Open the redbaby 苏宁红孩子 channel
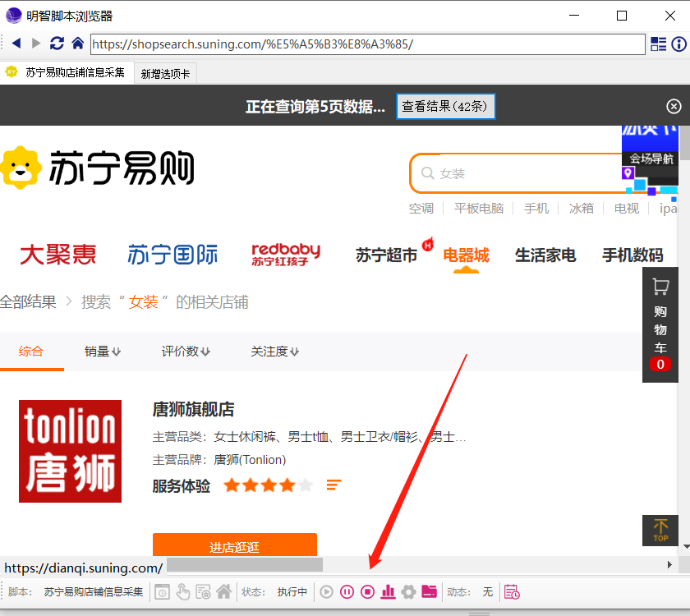690x616 pixels. click(x=286, y=255)
